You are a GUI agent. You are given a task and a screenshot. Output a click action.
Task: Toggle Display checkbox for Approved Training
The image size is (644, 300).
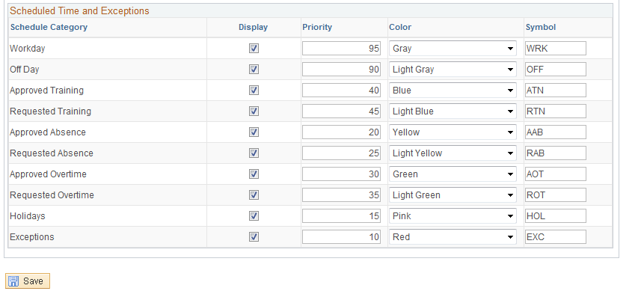click(254, 91)
